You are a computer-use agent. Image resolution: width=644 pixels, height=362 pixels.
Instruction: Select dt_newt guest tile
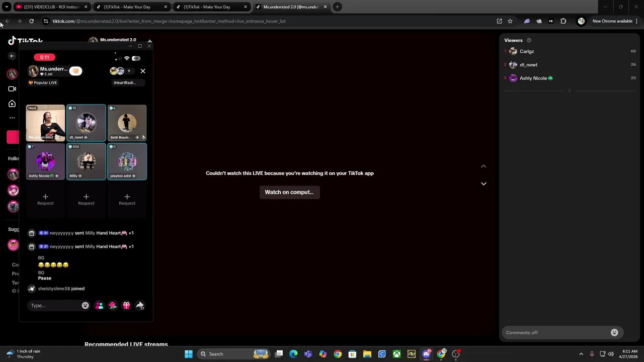click(x=86, y=123)
